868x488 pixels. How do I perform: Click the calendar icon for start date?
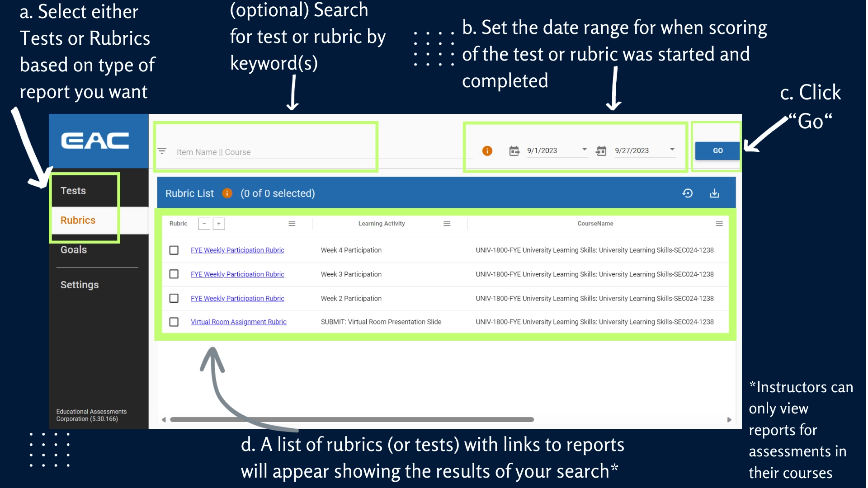pyautogui.click(x=514, y=150)
